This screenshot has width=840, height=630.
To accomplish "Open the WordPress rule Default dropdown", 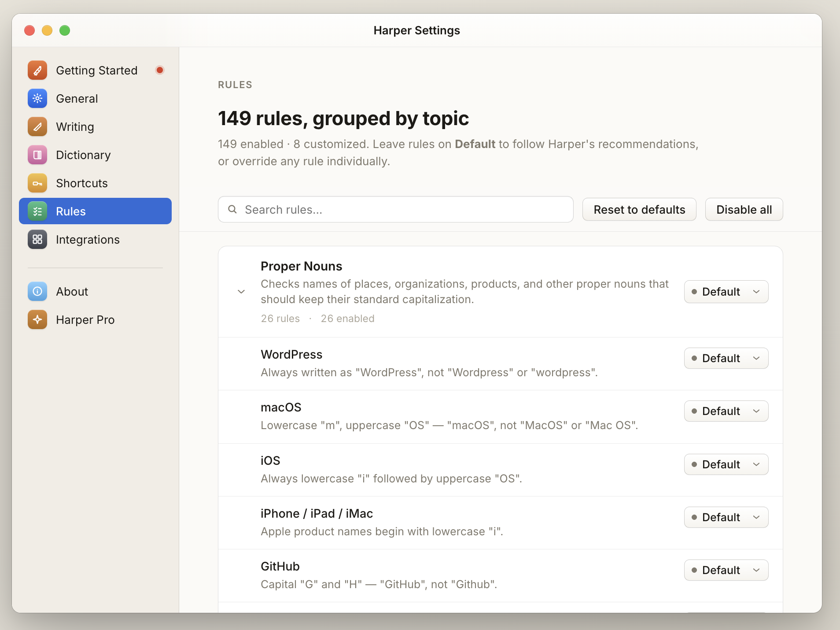I will 726,358.
